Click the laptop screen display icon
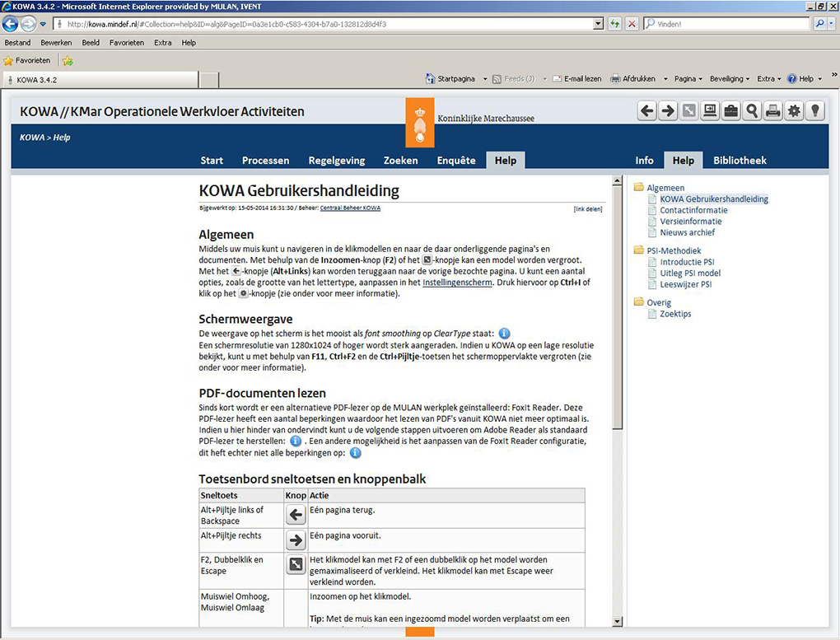This screenshot has height=640, width=840. coord(710,111)
